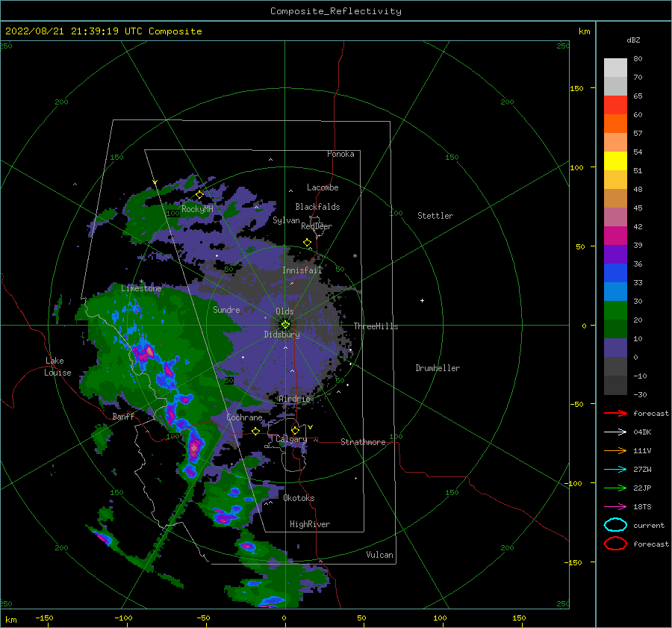
Task: Click the Innisfail label
Action: [x=302, y=270]
